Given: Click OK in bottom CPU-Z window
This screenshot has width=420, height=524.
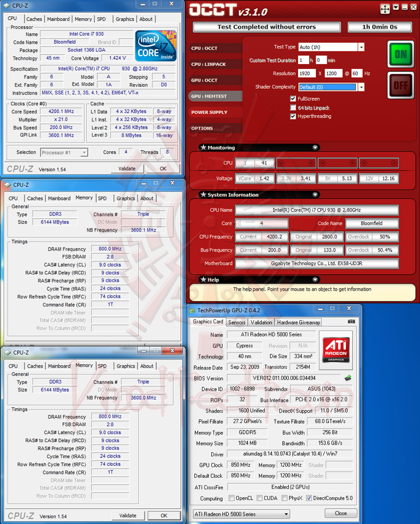Looking at the screenshot, I should [x=164, y=515].
